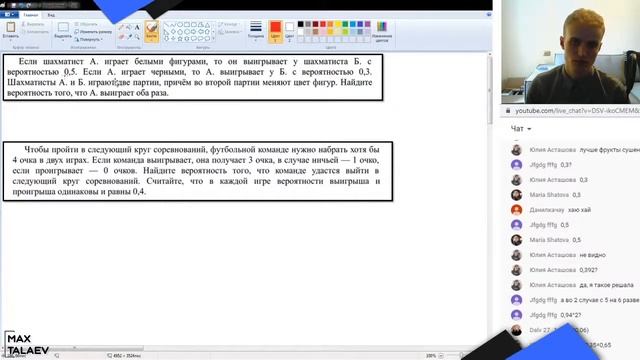640x360 pixels.
Task: Choose the Right triangle shape
Action: (x=167, y=31)
